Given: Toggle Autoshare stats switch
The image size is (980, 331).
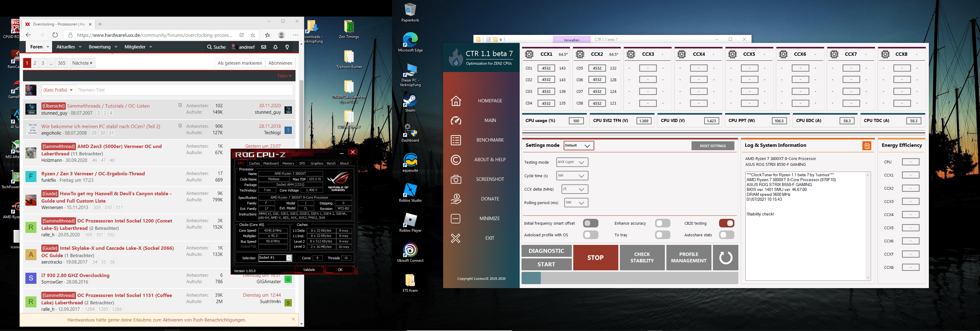Looking at the screenshot, I should point(726,235).
